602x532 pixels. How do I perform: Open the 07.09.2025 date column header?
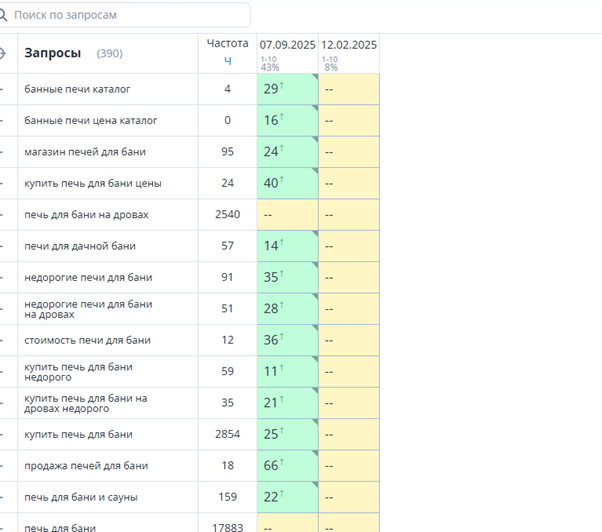[x=287, y=45]
